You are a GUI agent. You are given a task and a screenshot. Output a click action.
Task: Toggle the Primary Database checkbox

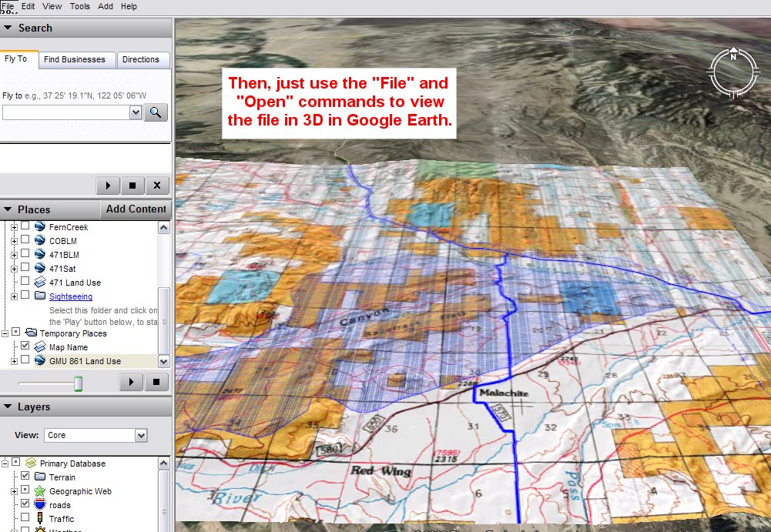coord(15,463)
